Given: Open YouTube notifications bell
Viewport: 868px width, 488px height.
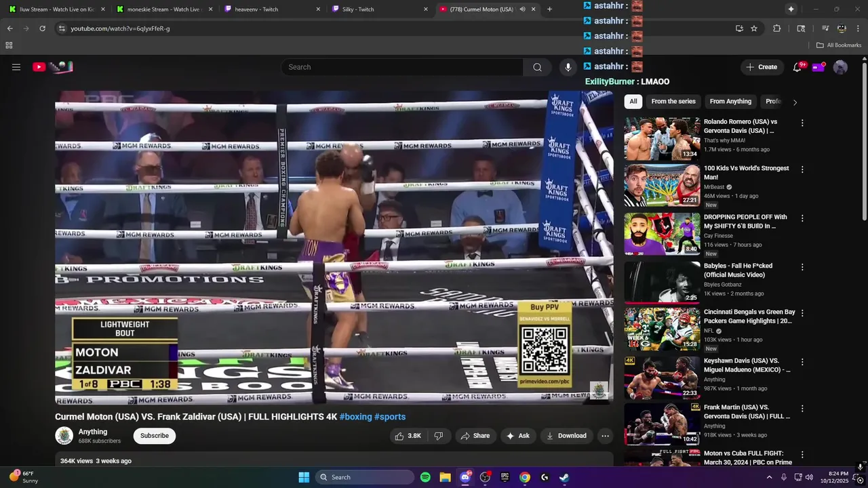Looking at the screenshot, I should click(x=797, y=67).
